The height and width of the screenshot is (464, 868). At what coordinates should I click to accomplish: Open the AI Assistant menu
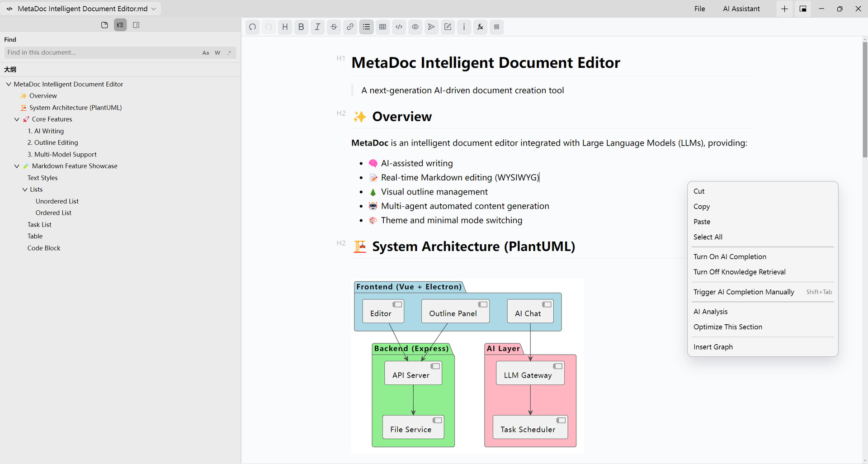pyautogui.click(x=741, y=9)
